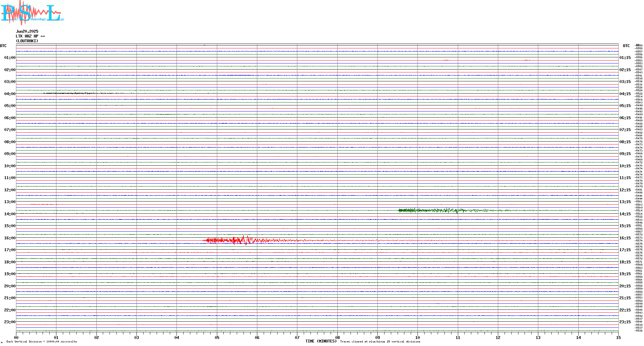Click the 16:15 time label
The image size is (644, 346).
coord(625,238)
